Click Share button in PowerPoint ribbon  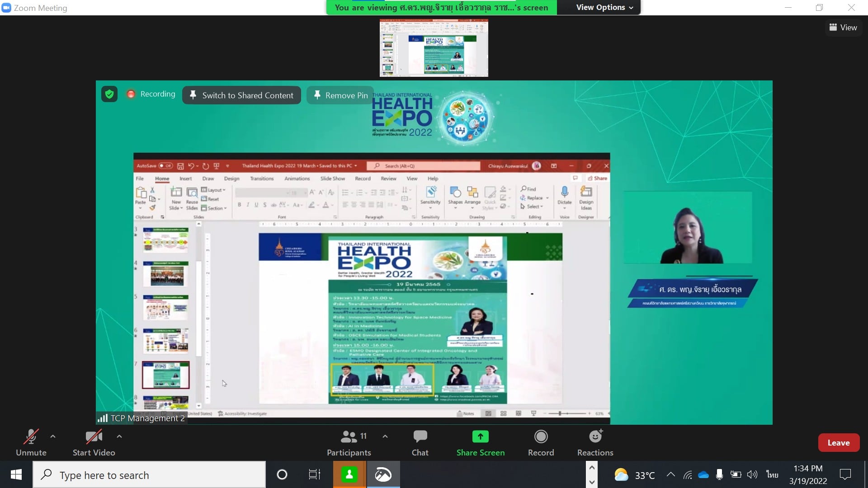pos(597,178)
